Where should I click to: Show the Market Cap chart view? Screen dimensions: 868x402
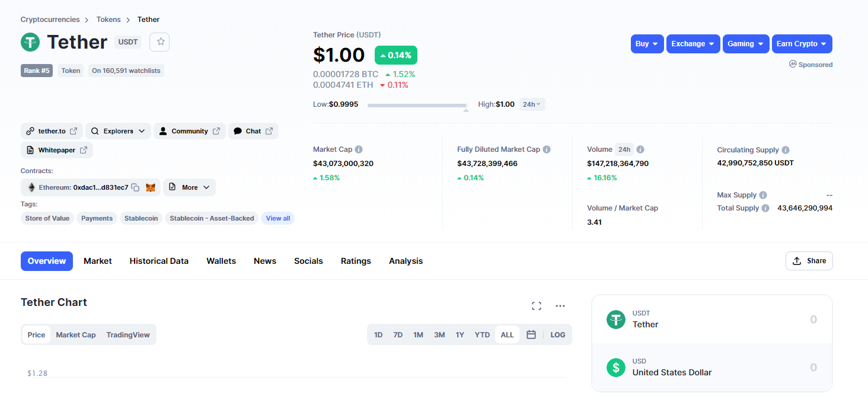[76, 334]
